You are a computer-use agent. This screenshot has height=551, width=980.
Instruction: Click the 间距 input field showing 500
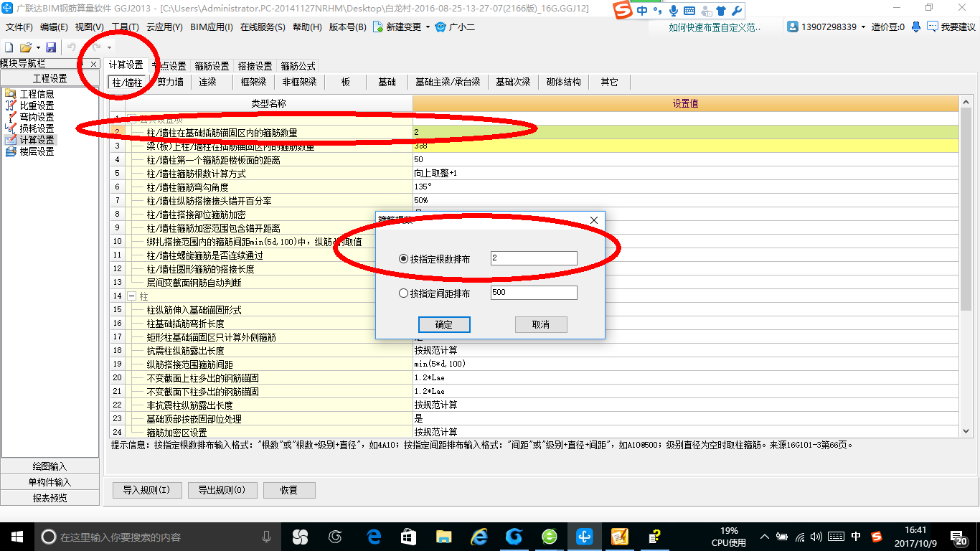pyautogui.click(x=534, y=293)
